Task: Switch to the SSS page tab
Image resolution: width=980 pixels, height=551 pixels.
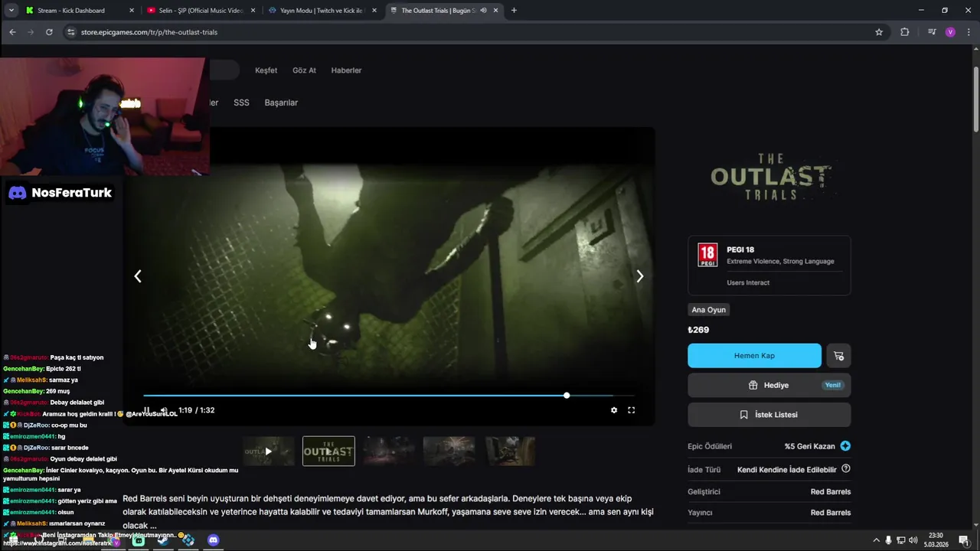Action: [x=241, y=103]
